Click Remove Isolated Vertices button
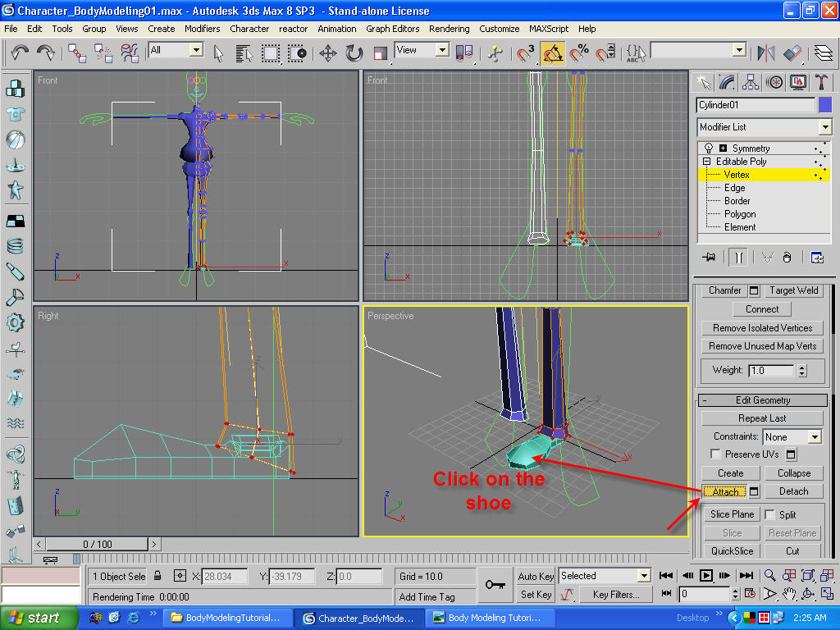This screenshot has width=840, height=630. tap(762, 328)
